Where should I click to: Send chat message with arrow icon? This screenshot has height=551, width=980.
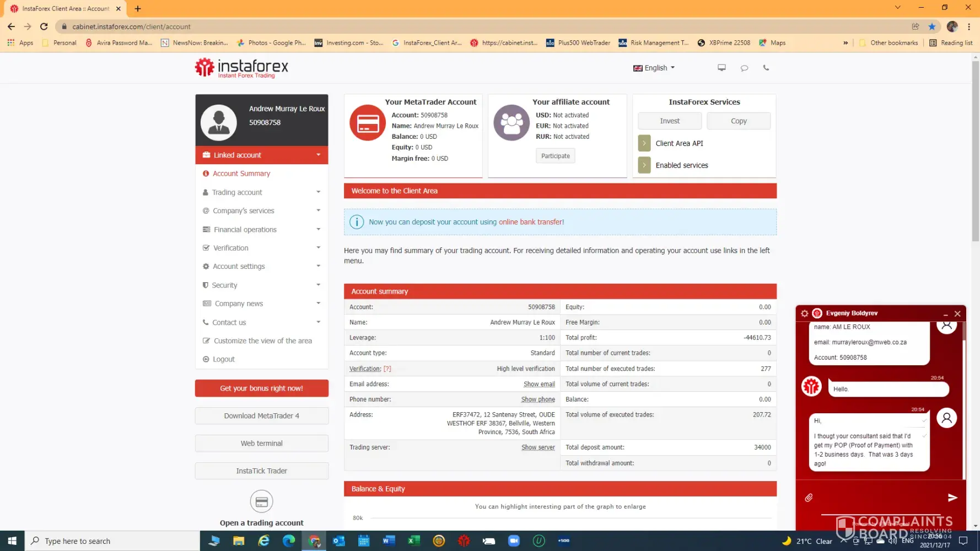952,498
